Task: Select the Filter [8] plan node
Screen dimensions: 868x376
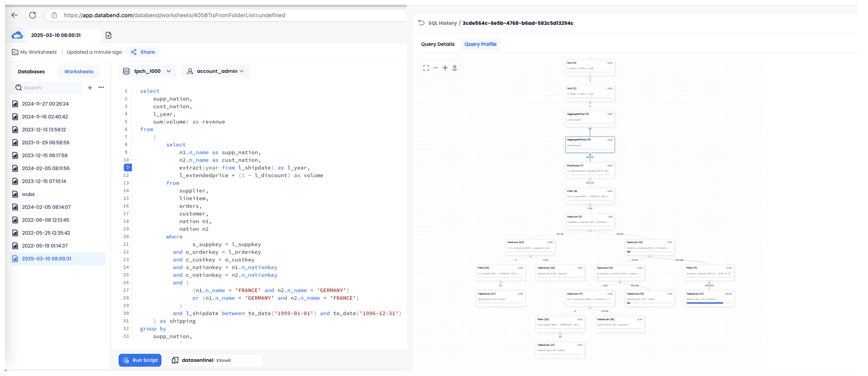Action: [x=590, y=196]
